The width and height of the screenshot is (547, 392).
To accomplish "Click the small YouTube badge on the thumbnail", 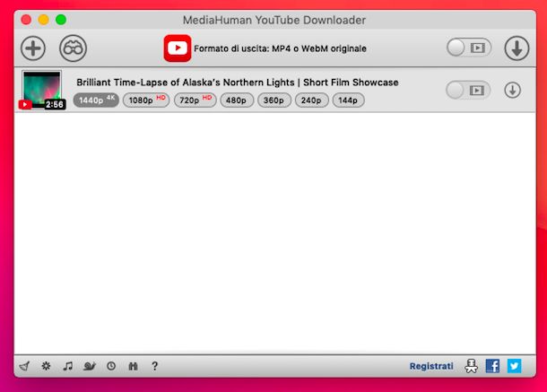I will pyautogui.click(x=25, y=104).
